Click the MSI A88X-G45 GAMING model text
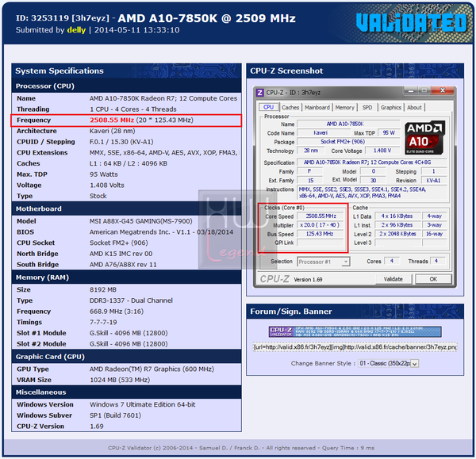Viewport: 476px width, 459px height. 141,221
